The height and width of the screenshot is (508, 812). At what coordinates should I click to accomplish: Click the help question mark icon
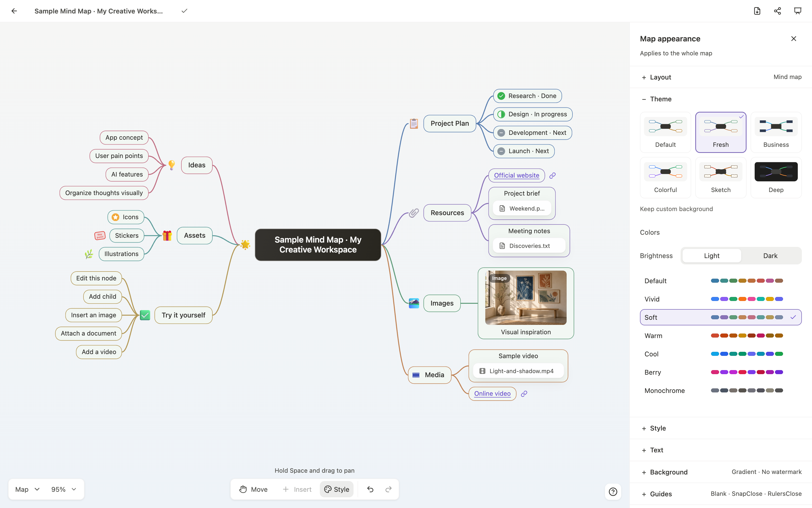coord(613,491)
